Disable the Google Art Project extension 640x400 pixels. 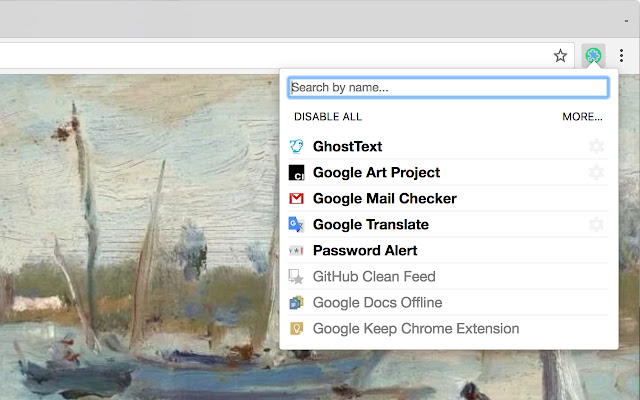pyautogui.click(x=376, y=173)
